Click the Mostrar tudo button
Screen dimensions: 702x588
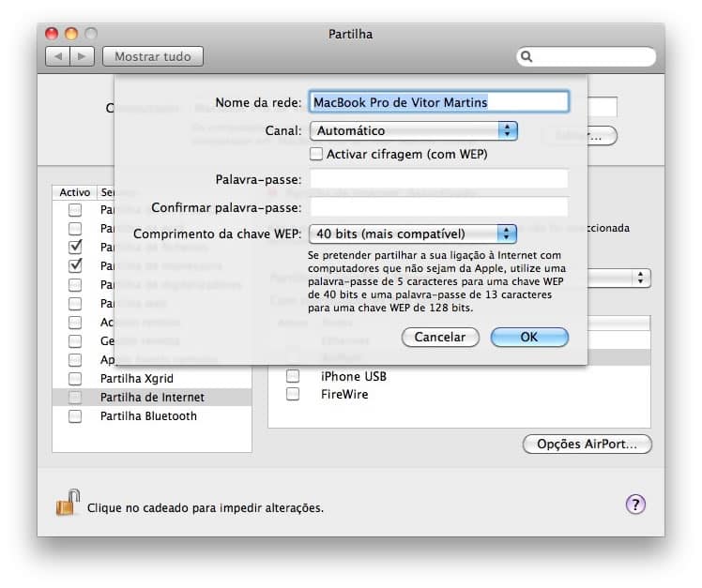coord(153,56)
